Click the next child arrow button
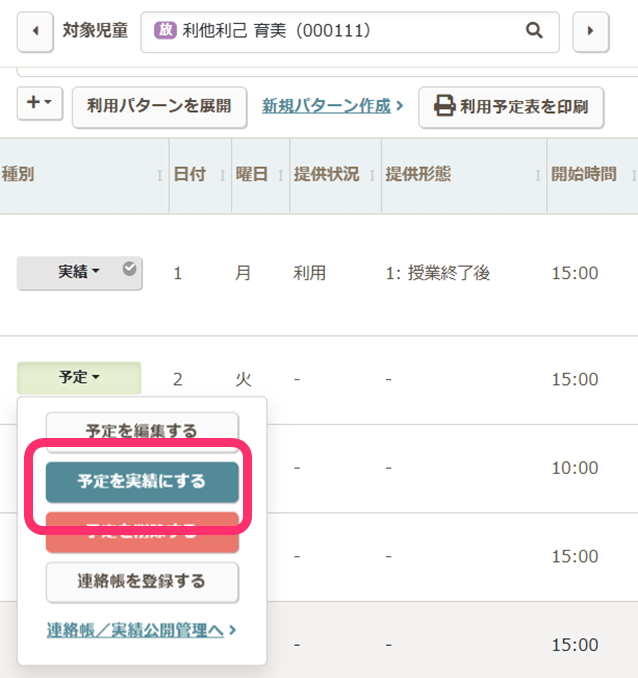 [590, 31]
